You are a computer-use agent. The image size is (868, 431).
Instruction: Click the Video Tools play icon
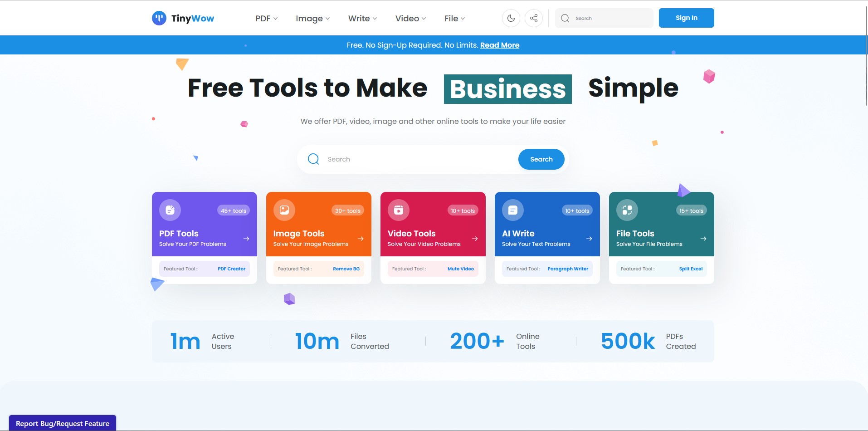click(x=399, y=210)
